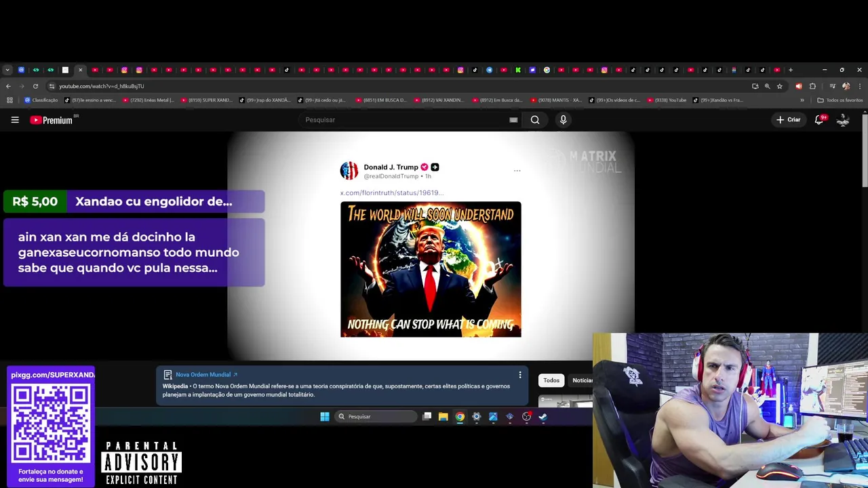
Task: Click the page vertical scrollbar
Action: pos(865,150)
